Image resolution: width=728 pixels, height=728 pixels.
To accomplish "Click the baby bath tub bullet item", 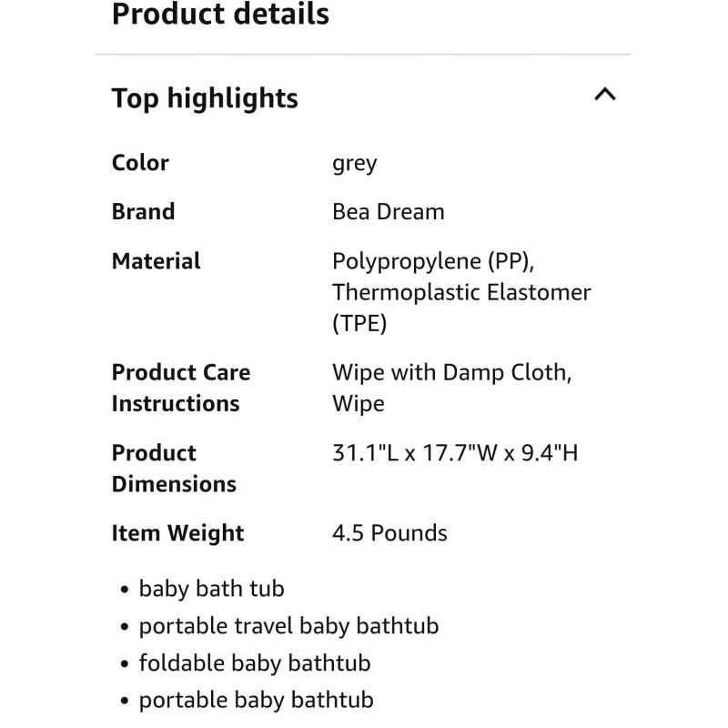I will pos(211,589).
